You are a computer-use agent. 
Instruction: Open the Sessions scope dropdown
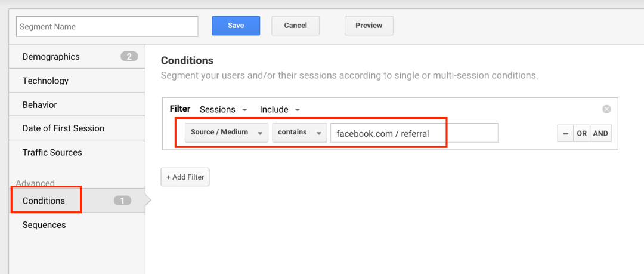[224, 110]
